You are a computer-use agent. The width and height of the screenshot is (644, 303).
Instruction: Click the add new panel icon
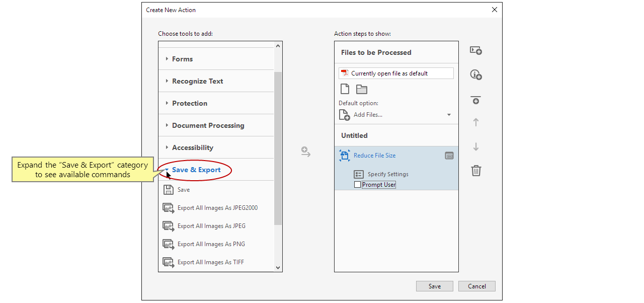tap(475, 51)
